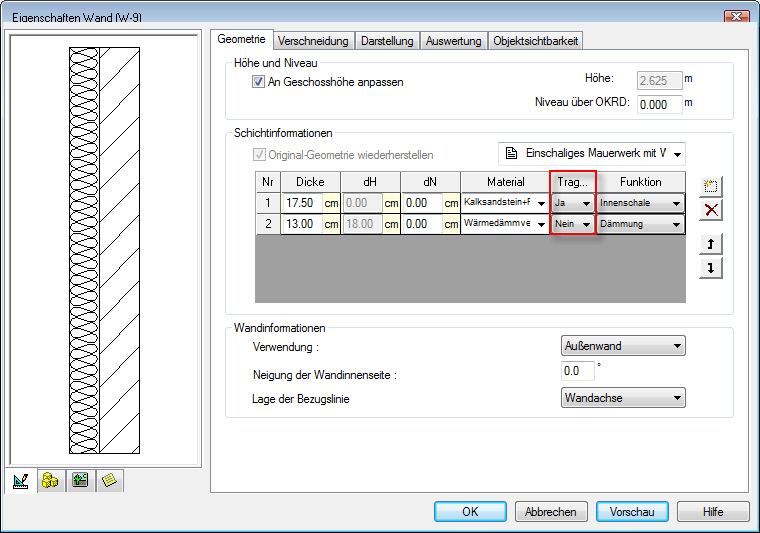Click the Vorschau button
This screenshot has height=533, width=760.
click(632, 512)
